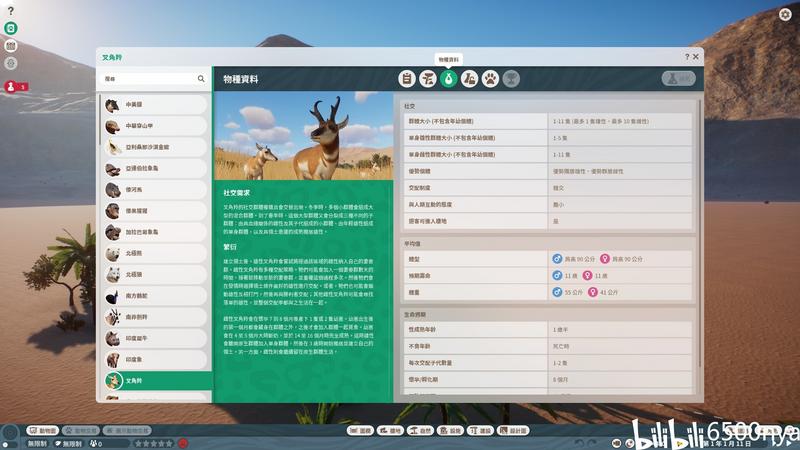Click the Zoopedia window's question mark help
800x450 pixels.
click(x=687, y=57)
